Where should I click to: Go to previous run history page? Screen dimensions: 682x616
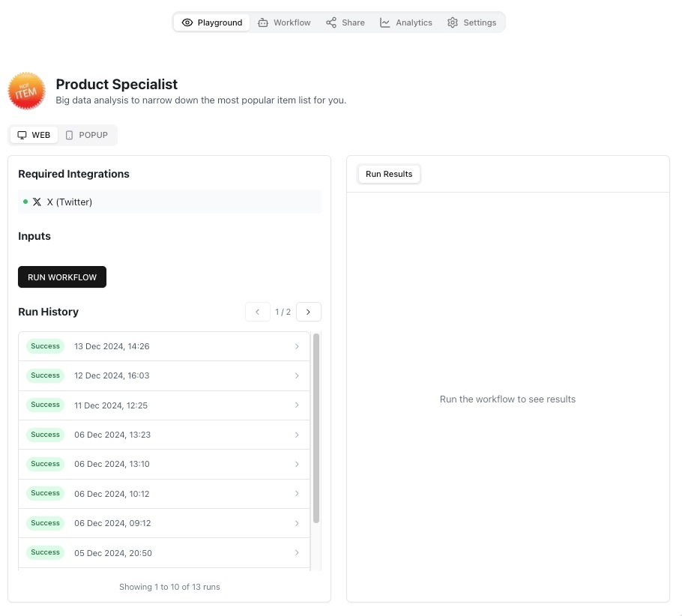[257, 312]
